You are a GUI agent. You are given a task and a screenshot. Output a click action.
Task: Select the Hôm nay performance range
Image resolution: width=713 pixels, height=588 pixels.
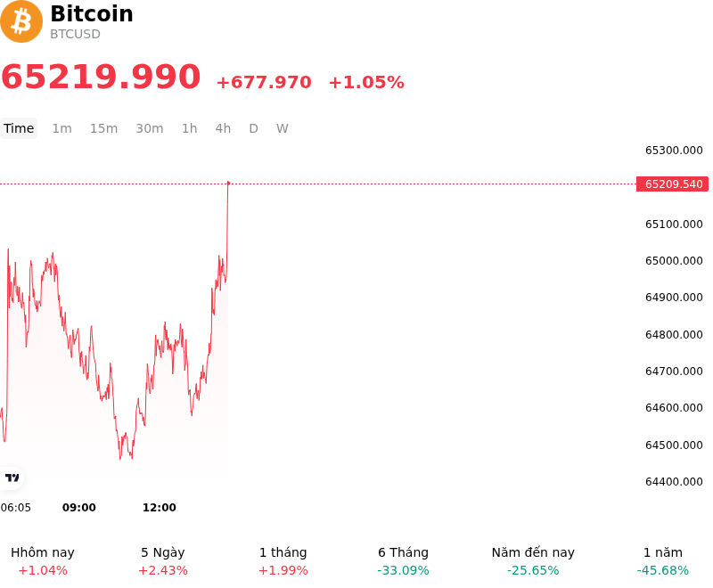click(x=43, y=561)
